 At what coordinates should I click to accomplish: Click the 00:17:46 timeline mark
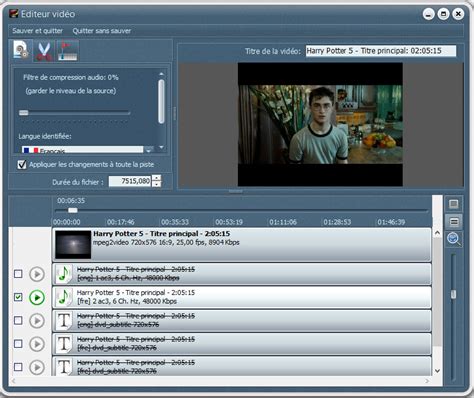click(120, 222)
